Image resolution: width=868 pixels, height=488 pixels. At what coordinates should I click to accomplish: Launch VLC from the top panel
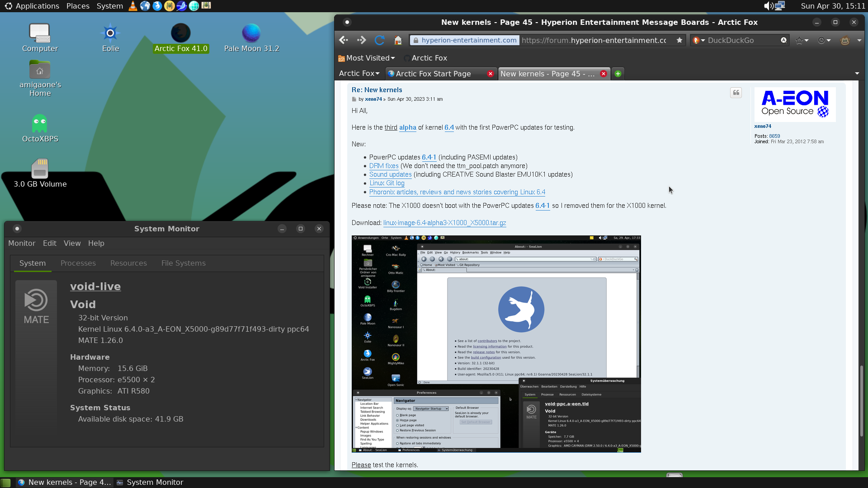coord(133,6)
